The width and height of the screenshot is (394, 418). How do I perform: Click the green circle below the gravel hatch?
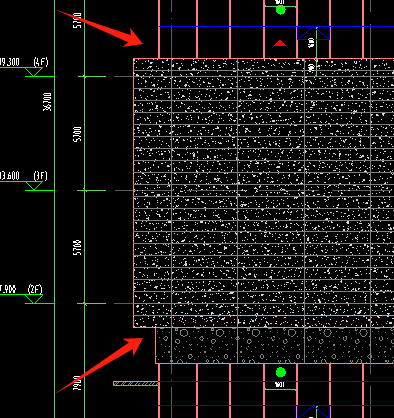point(281,372)
